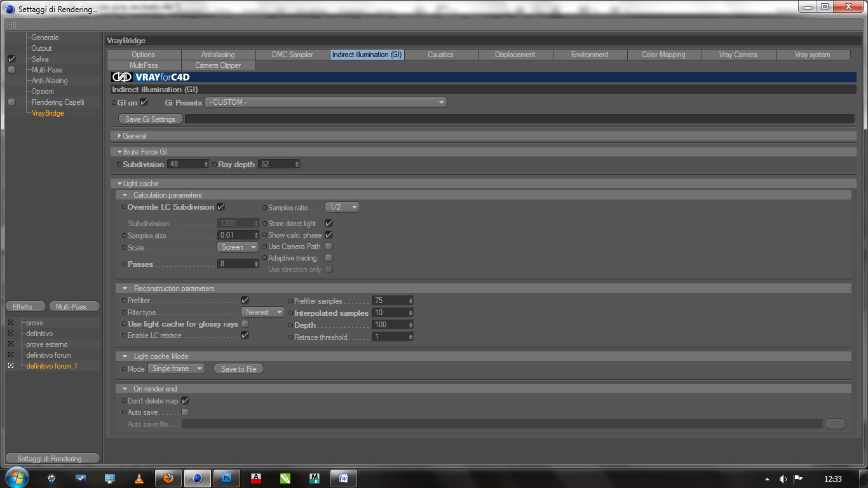The width and height of the screenshot is (868, 488).
Task: Click the bottom-left Settaggi di Rendering... button
Action: [53, 459]
